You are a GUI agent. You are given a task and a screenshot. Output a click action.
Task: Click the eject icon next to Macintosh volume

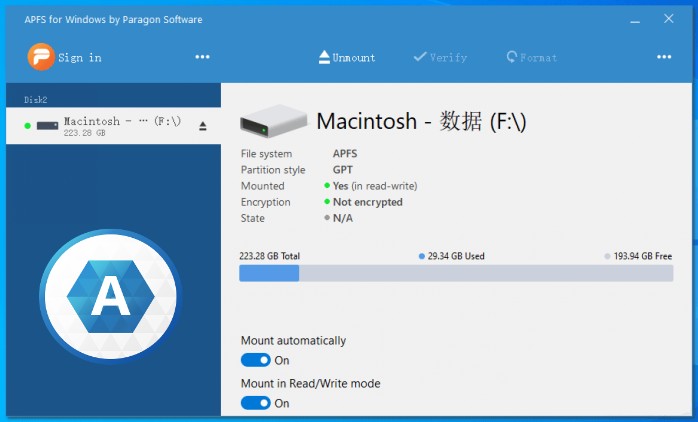pyautogui.click(x=203, y=126)
